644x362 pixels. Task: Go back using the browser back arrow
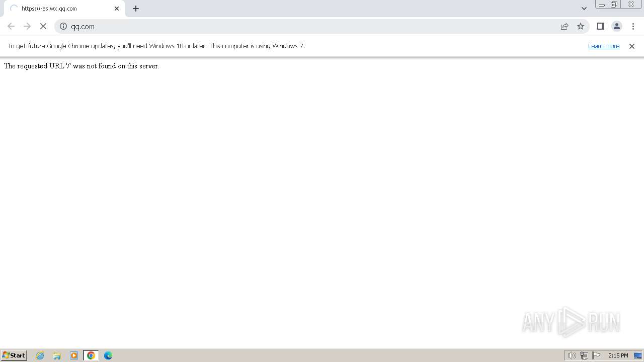pyautogui.click(x=11, y=26)
